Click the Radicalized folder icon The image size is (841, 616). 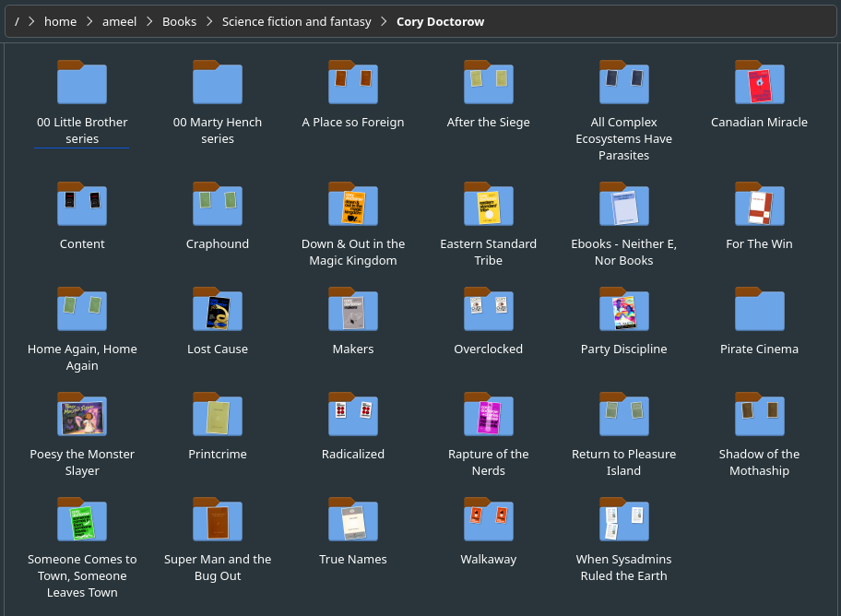(x=353, y=414)
